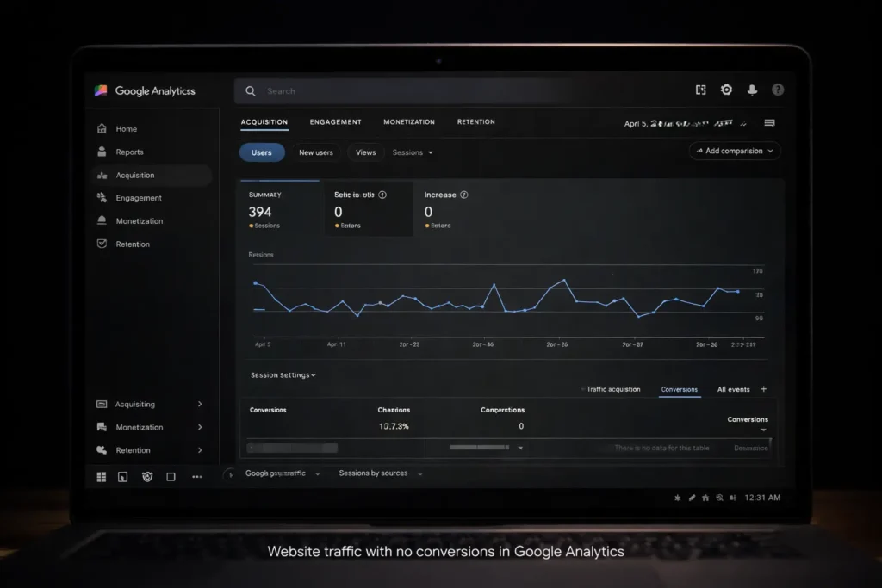
Task: Click the Google Analytics logo icon
Action: pos(102,90)
